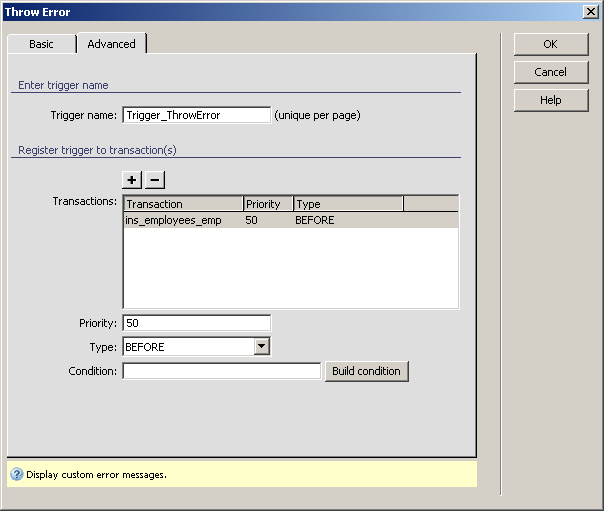Close the Throw Error dialog
The width and height of the screenshot is (604, 511).
pos(591,11)
